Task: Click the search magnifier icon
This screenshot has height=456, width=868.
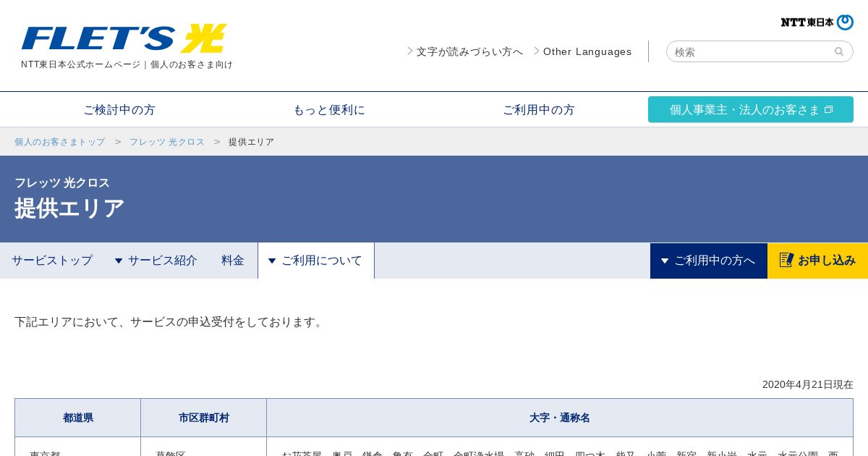Action: 839,51
